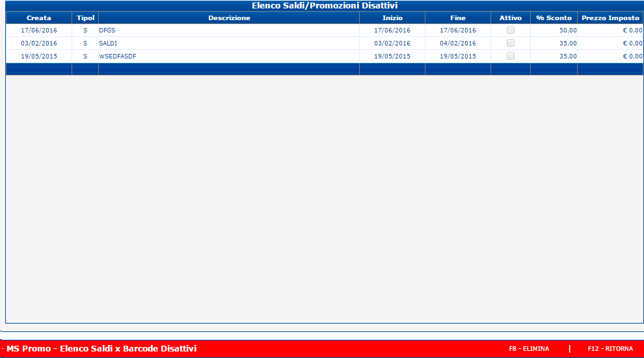Click Fine date in the DFGS row
The width and height of the screenshot is (644, 358).
[x=458, y=31]
